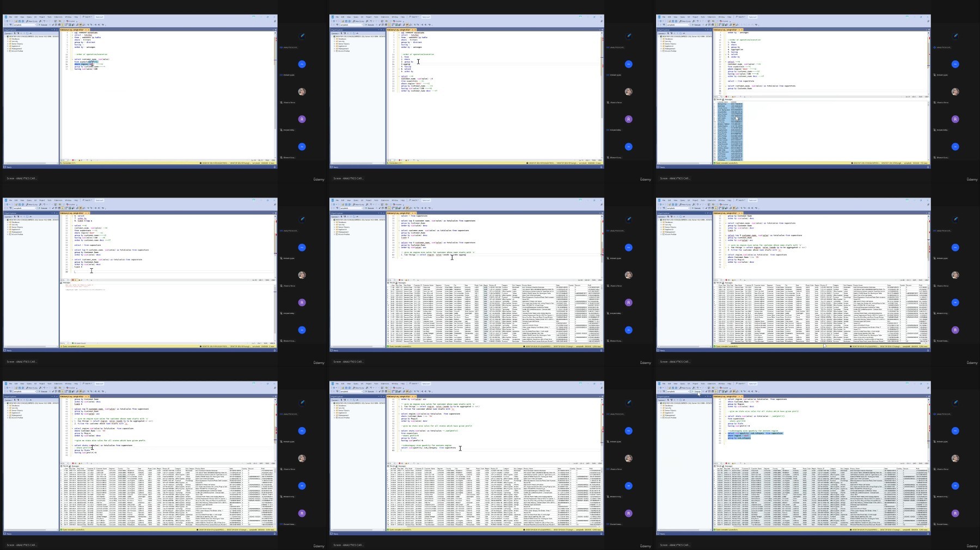This screenshot has width=980, height=550.
Task: Open the File menu in the top-left frame
Action: tap(10, 17)
